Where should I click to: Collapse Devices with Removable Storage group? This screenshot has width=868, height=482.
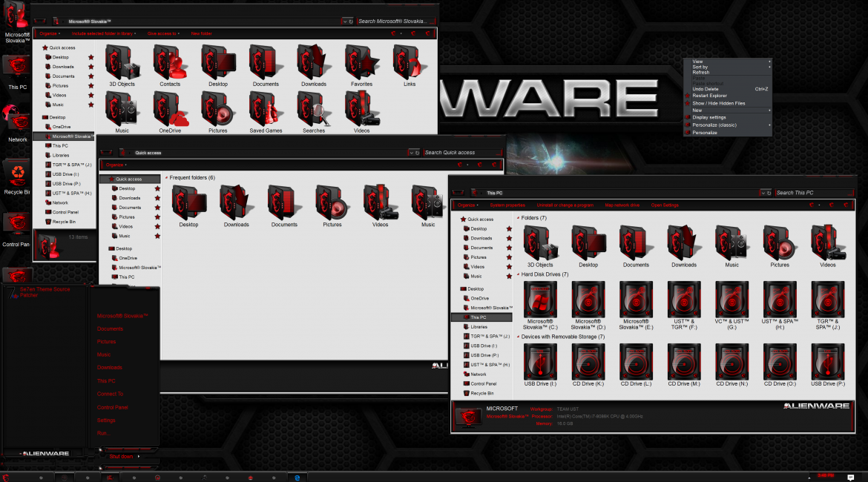[518, 337]
